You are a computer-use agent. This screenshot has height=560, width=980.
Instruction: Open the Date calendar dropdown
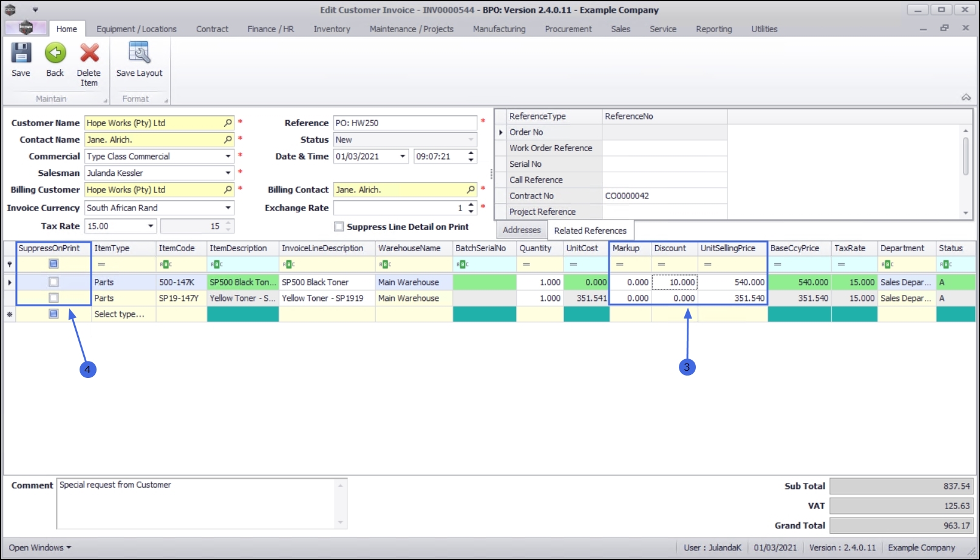pos(403,157)
